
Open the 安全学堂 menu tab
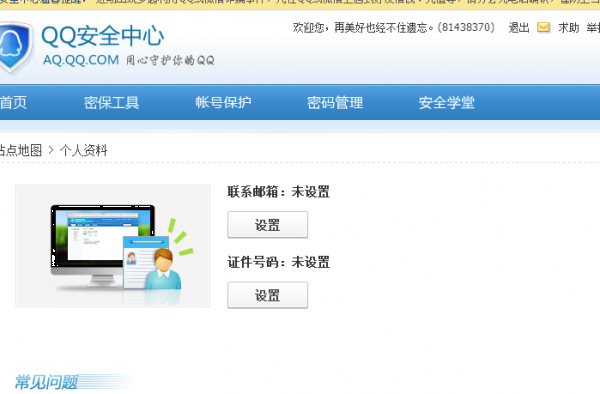pos(447,103)
